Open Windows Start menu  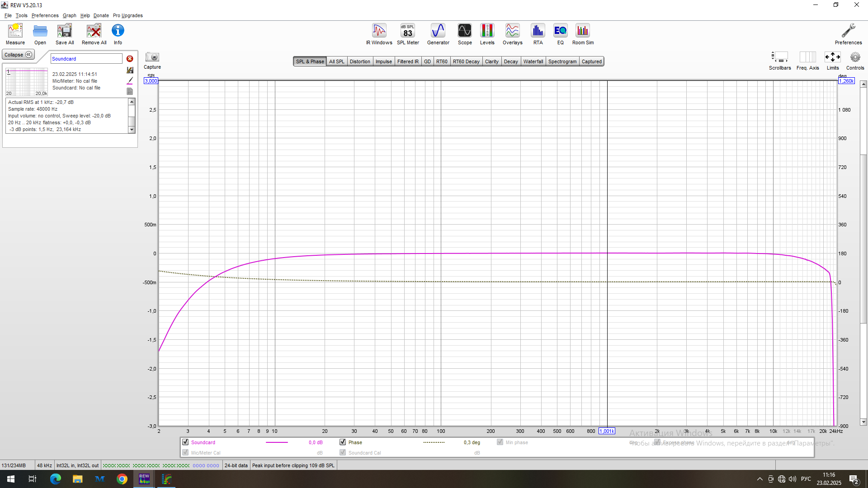tap(11, 479)
